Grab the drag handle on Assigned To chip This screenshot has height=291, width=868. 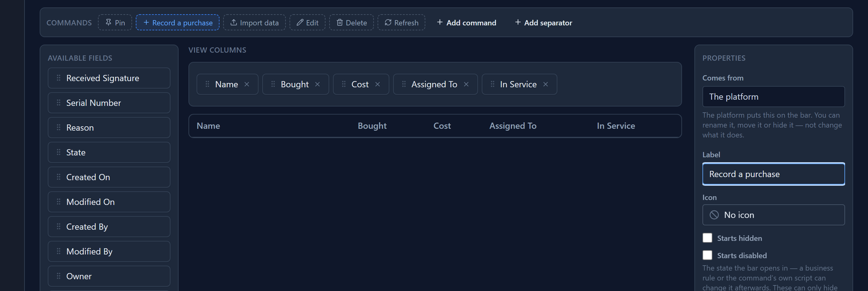click(404, 84)
